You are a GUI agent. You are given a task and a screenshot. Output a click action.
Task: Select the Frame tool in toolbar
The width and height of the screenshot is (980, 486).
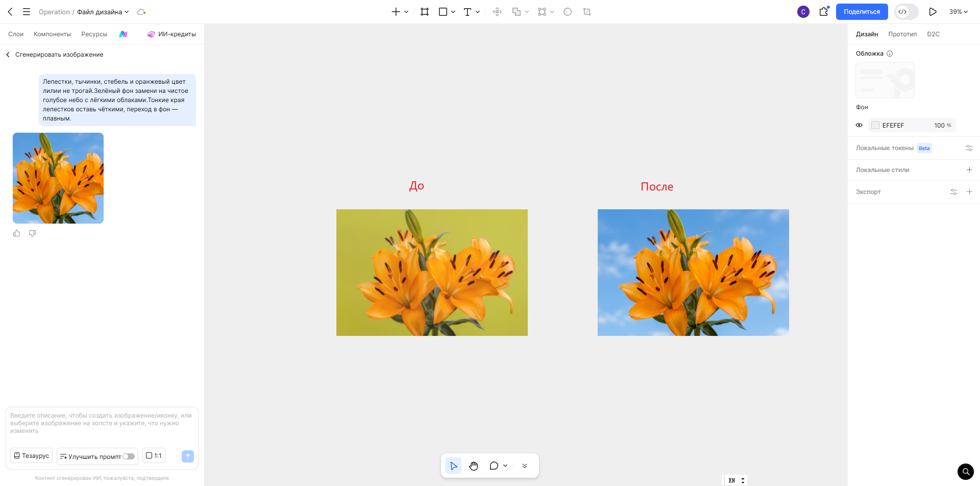tap(425, 12)
